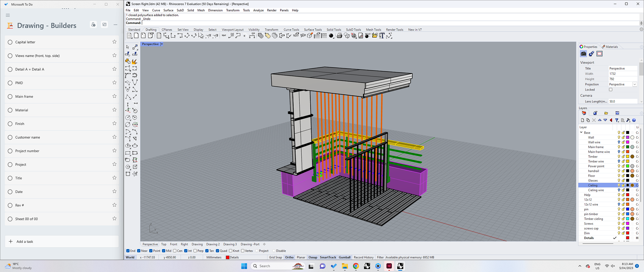This screenshot has height=272, width=644.
Task: Open the three-dots options in To Do
Action: tap(115, 25)
